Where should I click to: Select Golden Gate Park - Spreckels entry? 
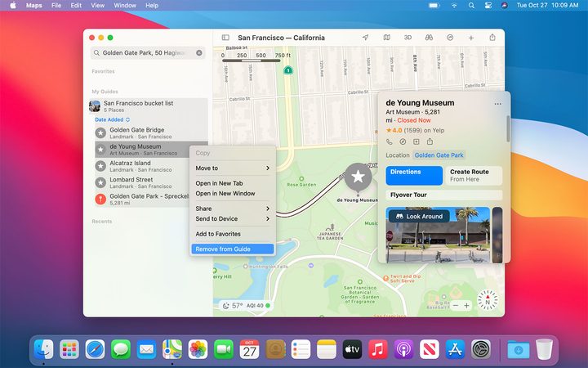[x=151, y=199]
